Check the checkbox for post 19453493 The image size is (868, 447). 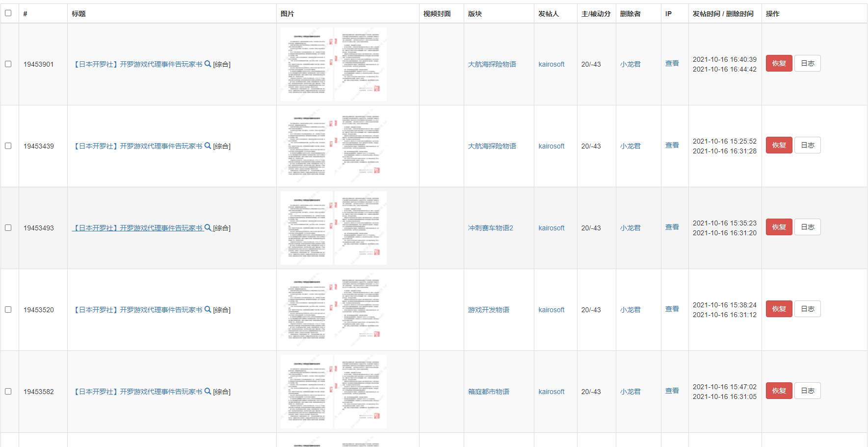click(8, 227)
